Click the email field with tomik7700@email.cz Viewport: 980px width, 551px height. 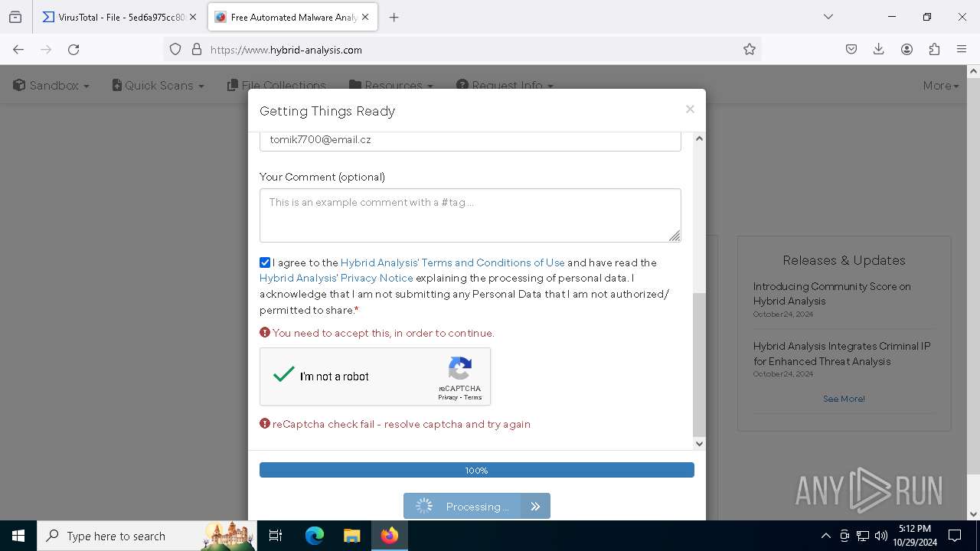470,140
